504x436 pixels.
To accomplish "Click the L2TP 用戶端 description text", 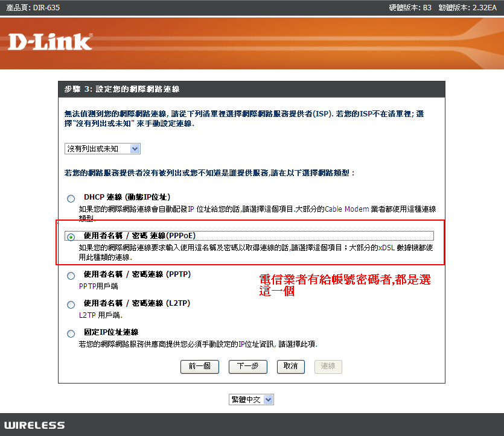I will [x=101, y=315].
